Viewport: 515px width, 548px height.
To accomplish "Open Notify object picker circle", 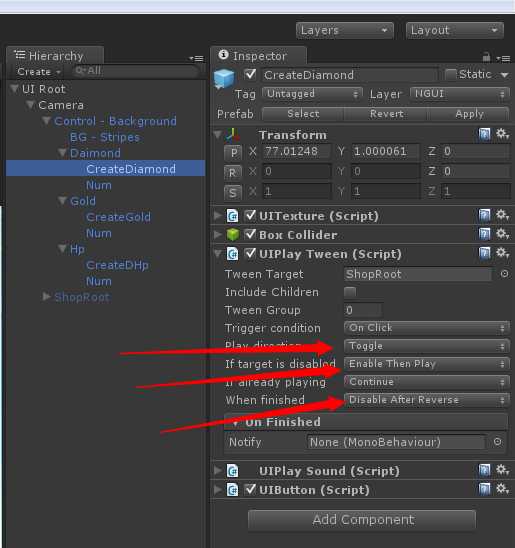I will point(498,442).
